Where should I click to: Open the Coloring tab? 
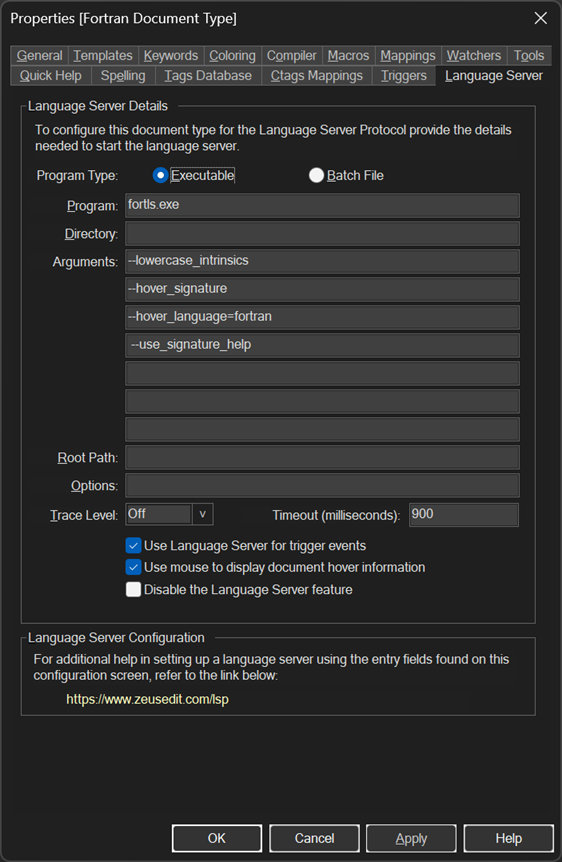click(232, 56)
